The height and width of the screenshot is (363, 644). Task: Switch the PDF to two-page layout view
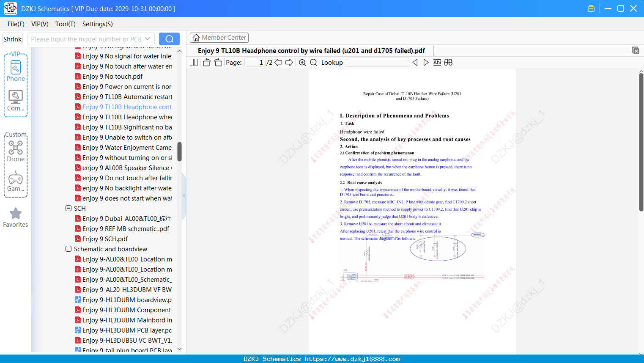pos(194,63)
